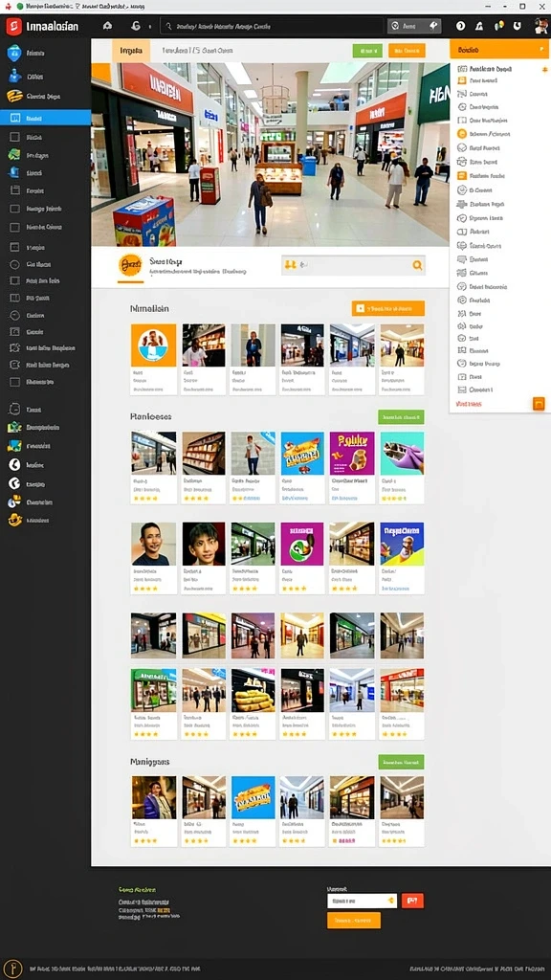Click the blue person icon in the left sidebar
This screenshot has height=980, width=551.
tap(14, 77)
